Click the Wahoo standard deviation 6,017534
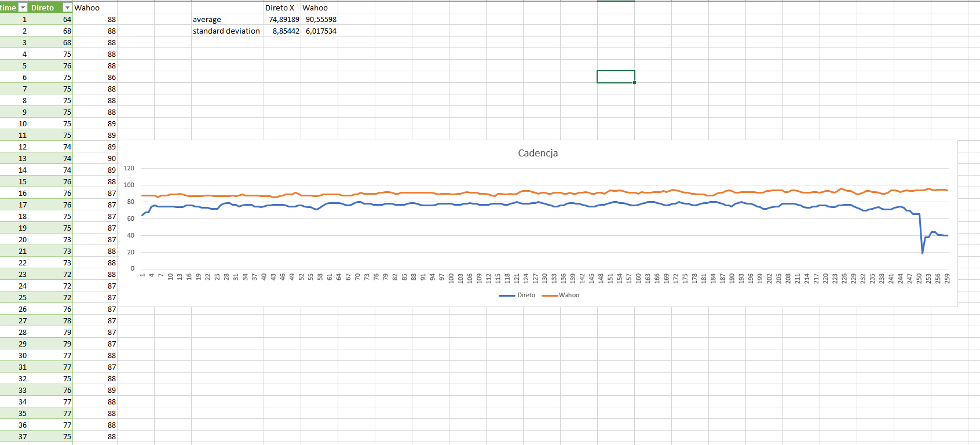This screenshot has width=980, height=445. click(320, 31)
